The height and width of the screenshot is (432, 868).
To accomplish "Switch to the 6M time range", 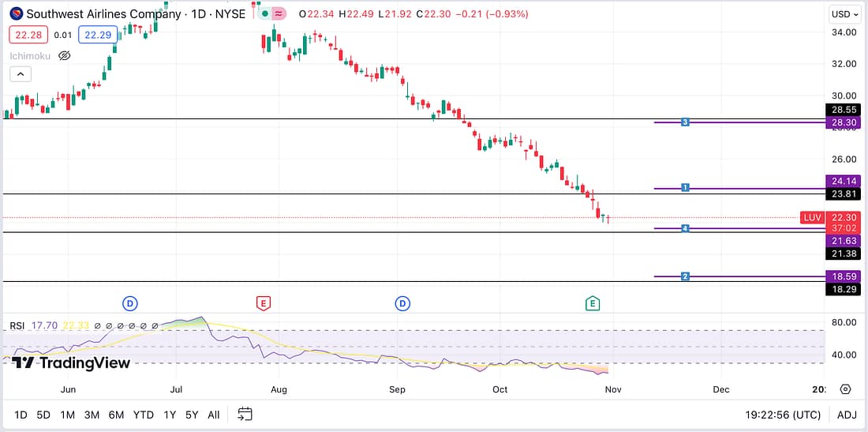I will [116, 415].
